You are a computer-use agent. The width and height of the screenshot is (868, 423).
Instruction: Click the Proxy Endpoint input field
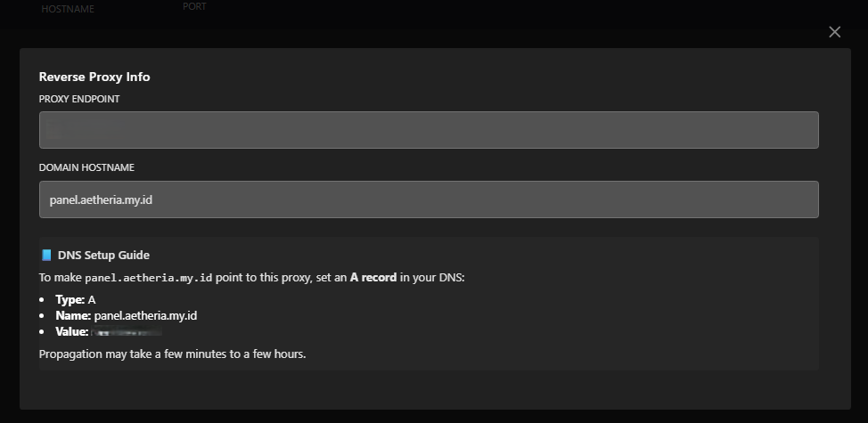429,130
